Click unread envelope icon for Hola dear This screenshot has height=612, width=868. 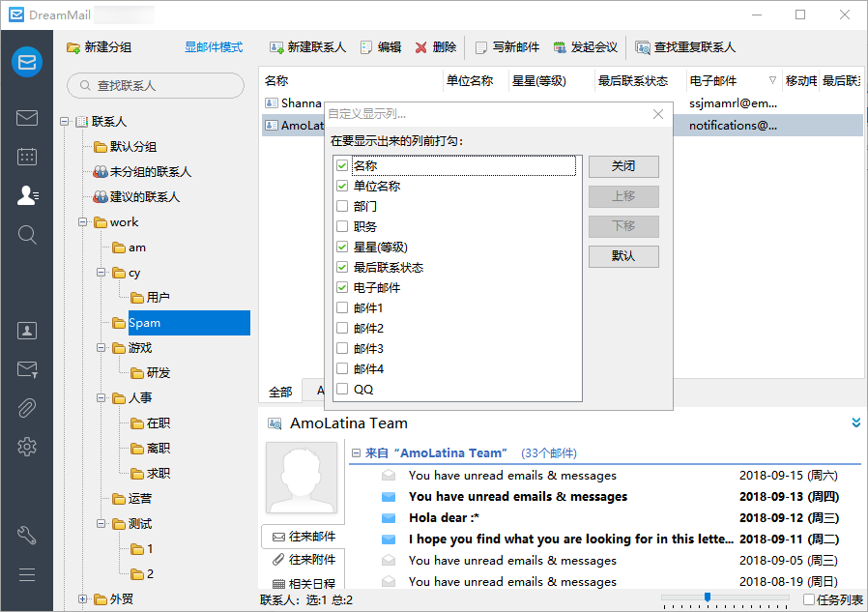click(389, 518)
